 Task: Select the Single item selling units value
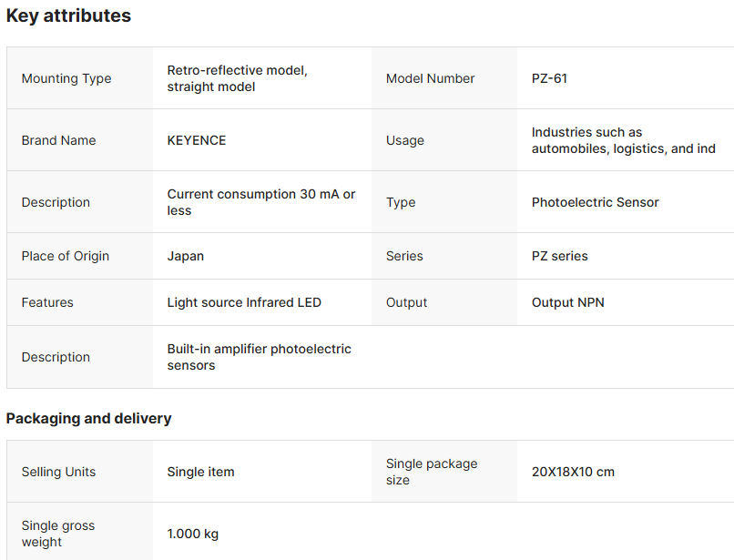point(200,472)
